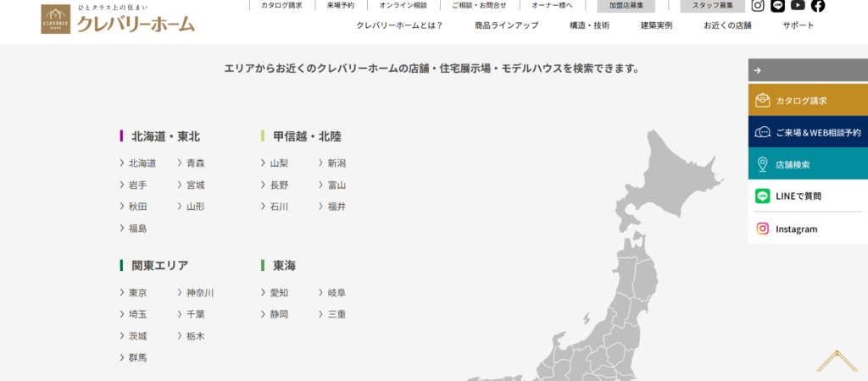Select 愛知 under 東海 region

[279, 293]
